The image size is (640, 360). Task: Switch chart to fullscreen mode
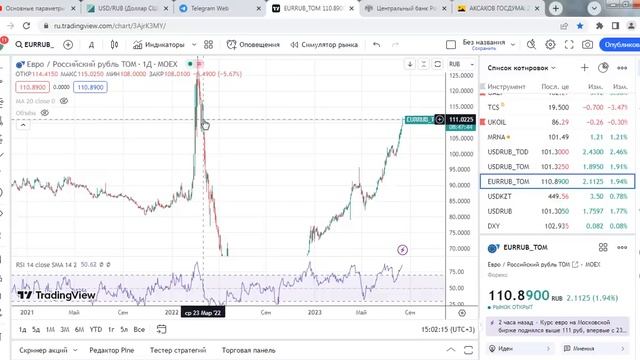click(x=569, y=44)
